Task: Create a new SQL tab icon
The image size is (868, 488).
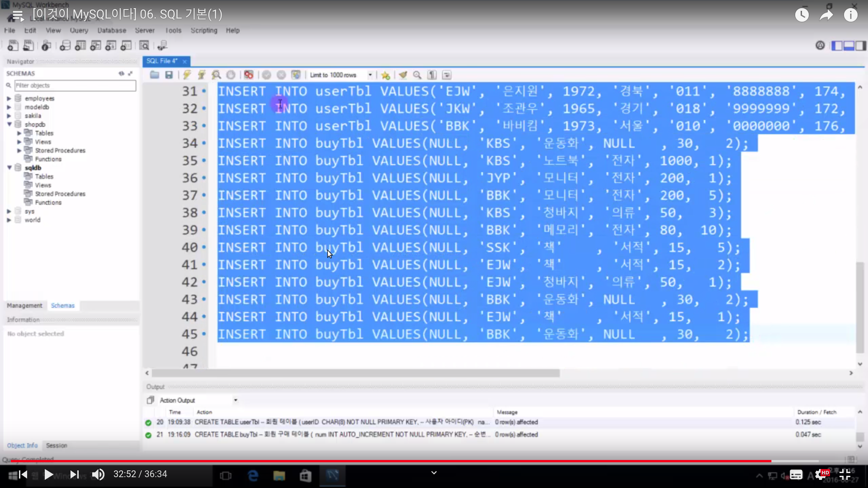Action: tap(13, 46)
